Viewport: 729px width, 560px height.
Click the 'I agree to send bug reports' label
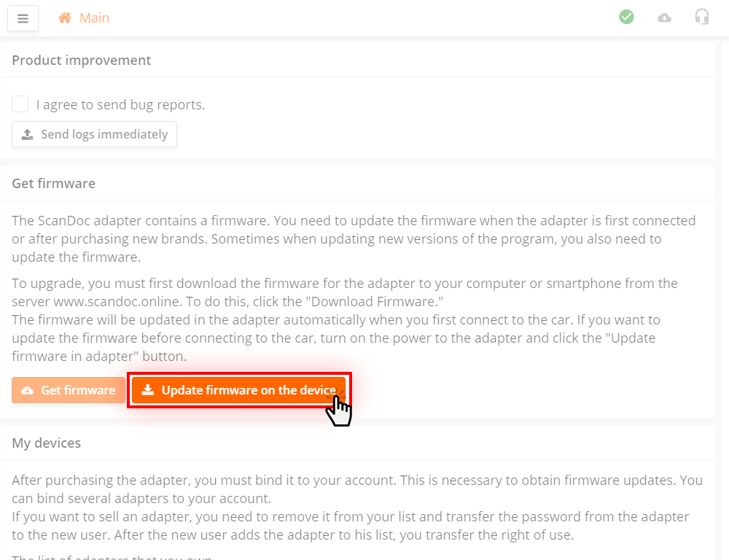point(122,104)
